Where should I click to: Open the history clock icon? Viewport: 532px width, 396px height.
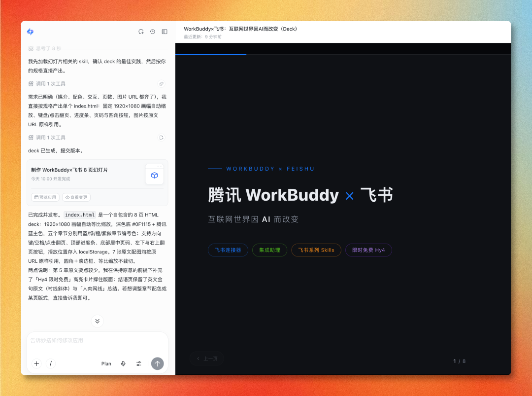pyautogui.click(x=153, y=32)
